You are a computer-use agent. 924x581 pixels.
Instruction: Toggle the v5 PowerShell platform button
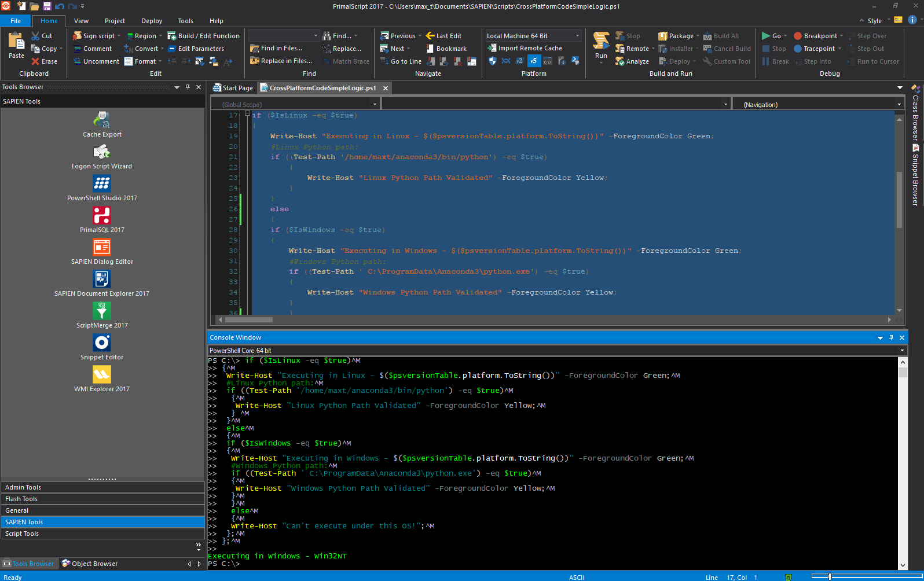pyautogui.click(x=534, y=61)
